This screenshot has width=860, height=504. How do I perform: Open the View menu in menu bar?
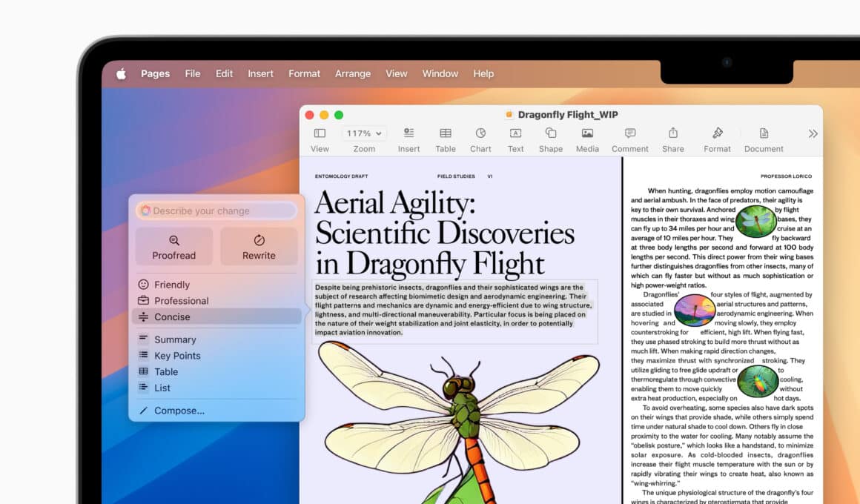[397, 73]
